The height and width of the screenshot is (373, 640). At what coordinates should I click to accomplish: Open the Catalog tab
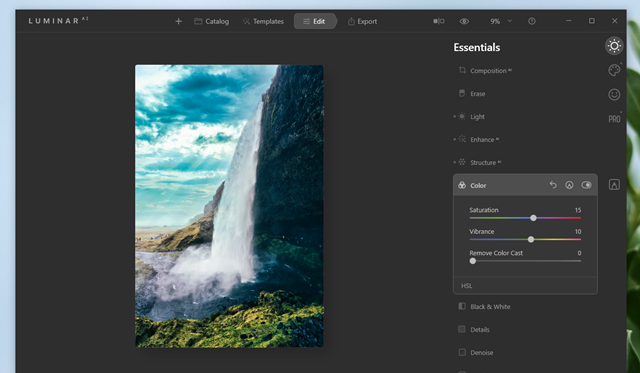pyautogui.click(x=211, y=21)
